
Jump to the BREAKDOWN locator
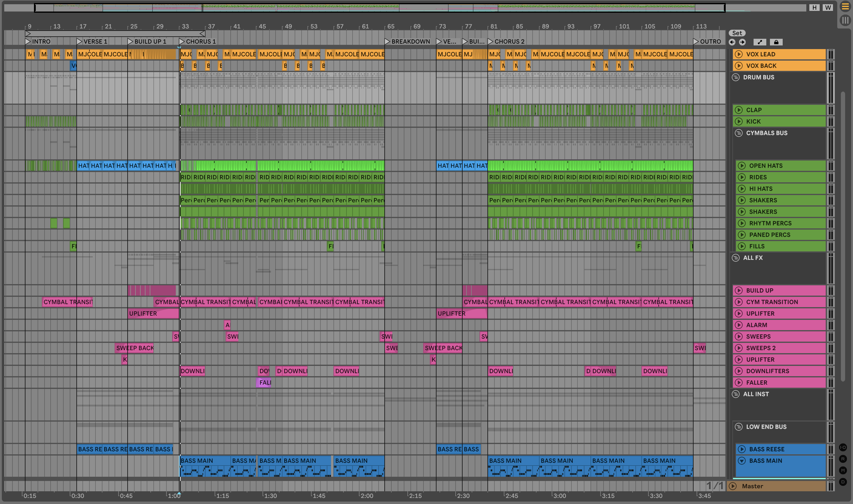[x=387, y=41]
